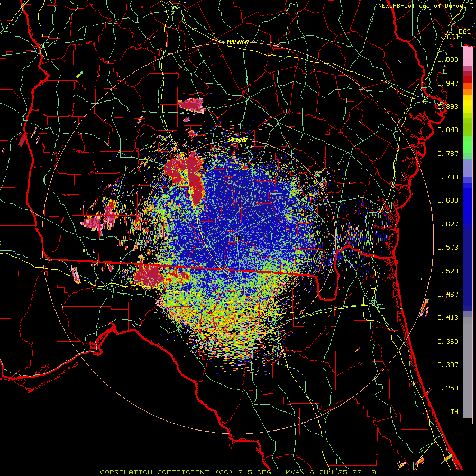Click the 50 NMI range ring label
476x476 pixels.
237,140
